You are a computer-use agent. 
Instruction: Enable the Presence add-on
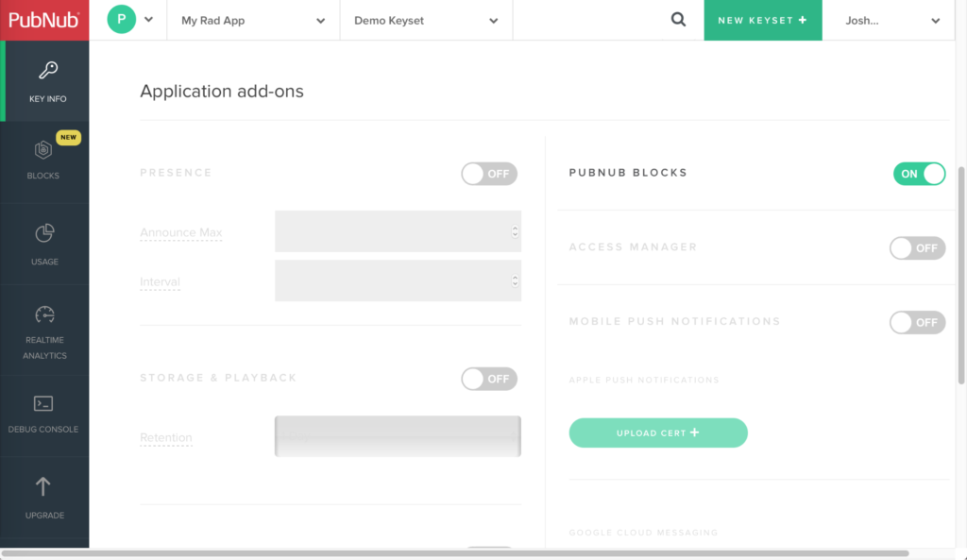pyautogui.click(x=488, y=174)
